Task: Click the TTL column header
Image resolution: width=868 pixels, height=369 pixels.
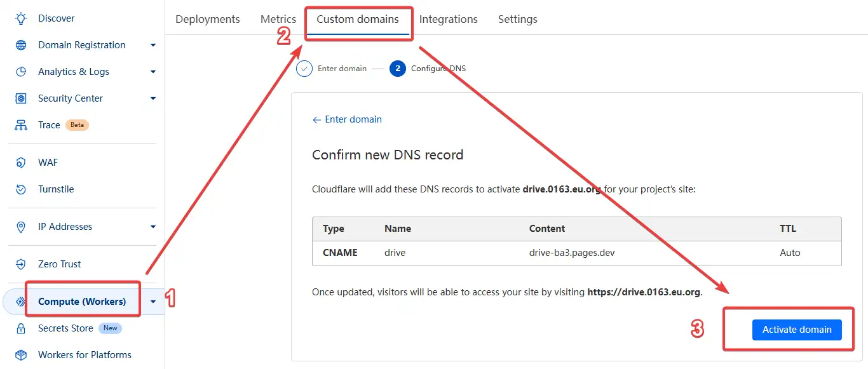Action: (x=788, y=229)
